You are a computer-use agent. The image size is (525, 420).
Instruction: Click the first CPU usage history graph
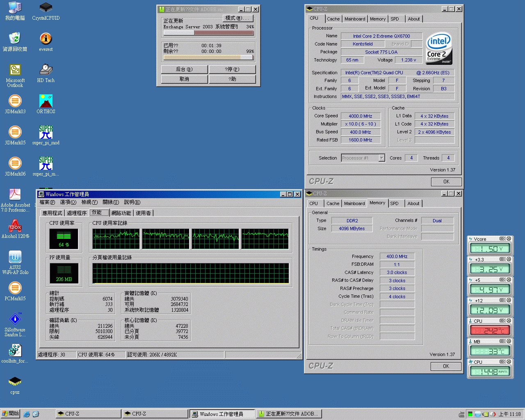pyautogui.click(x=116, y=239)
